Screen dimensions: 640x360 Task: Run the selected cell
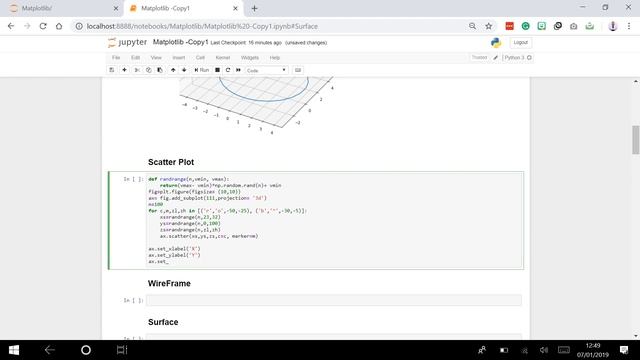click(x=202, y=70)
